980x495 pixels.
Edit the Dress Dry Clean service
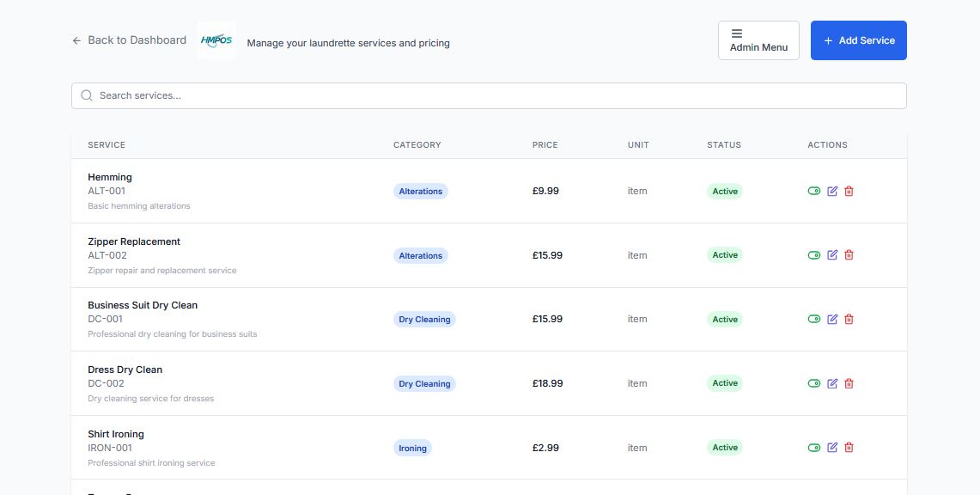(x=832, y=384)
